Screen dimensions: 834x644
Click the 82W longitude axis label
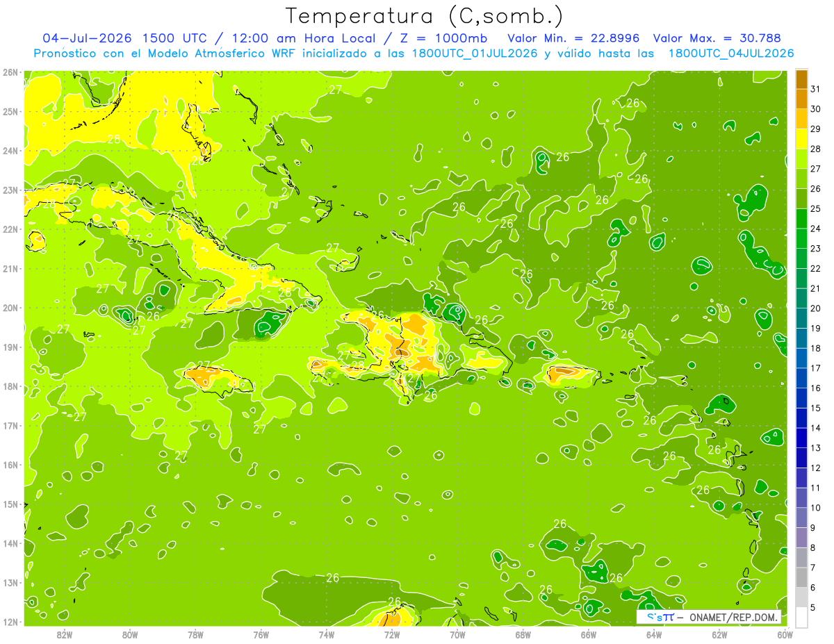point(65,634)
